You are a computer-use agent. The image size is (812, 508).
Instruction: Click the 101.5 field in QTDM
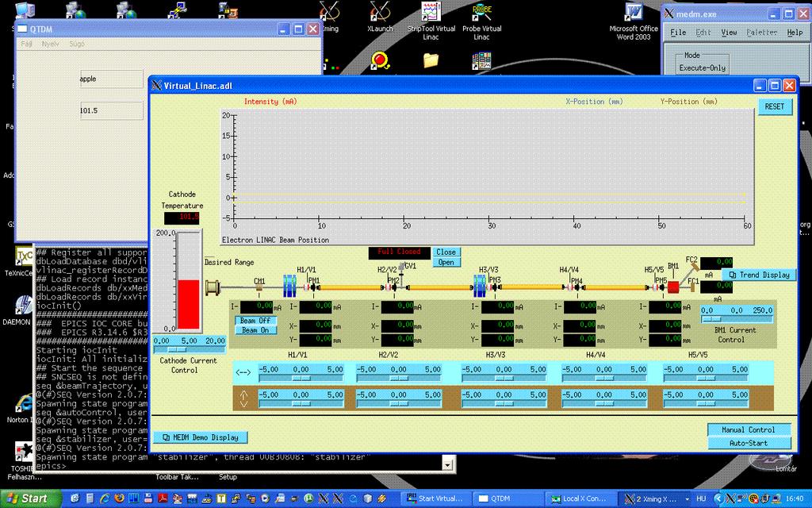111,110
